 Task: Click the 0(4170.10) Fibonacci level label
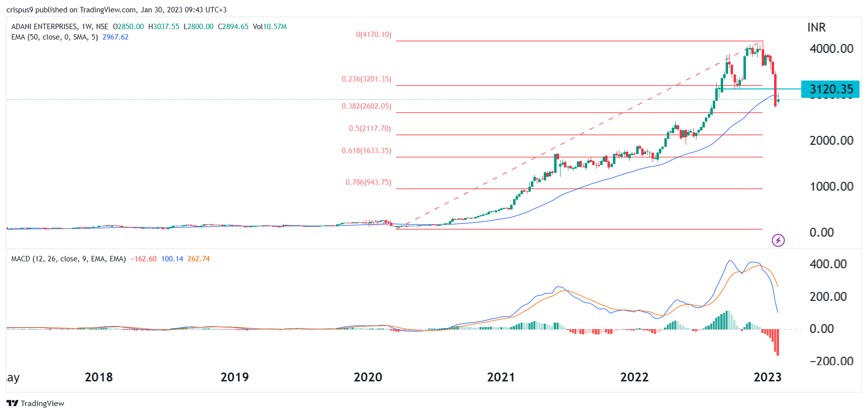[373, 35]
